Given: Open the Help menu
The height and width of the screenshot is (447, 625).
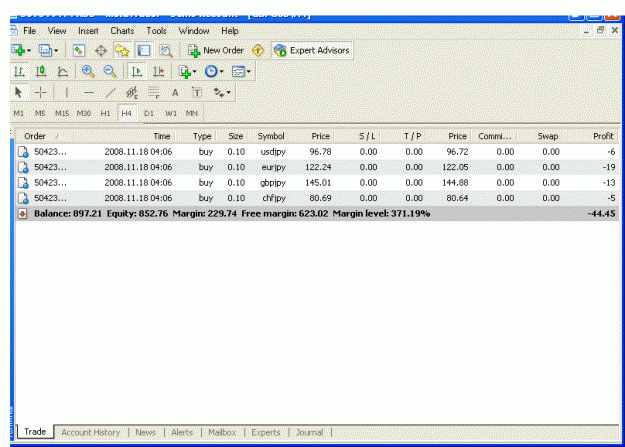Looking at the screenshot, I should (x=230, y=31).
